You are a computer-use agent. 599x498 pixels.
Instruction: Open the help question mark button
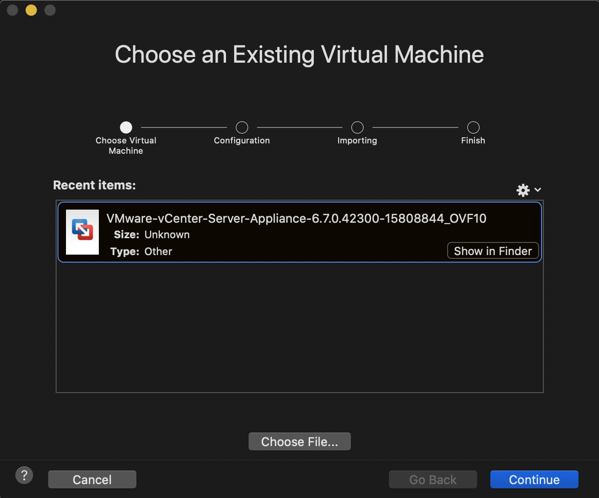click(x=24, y=475)
